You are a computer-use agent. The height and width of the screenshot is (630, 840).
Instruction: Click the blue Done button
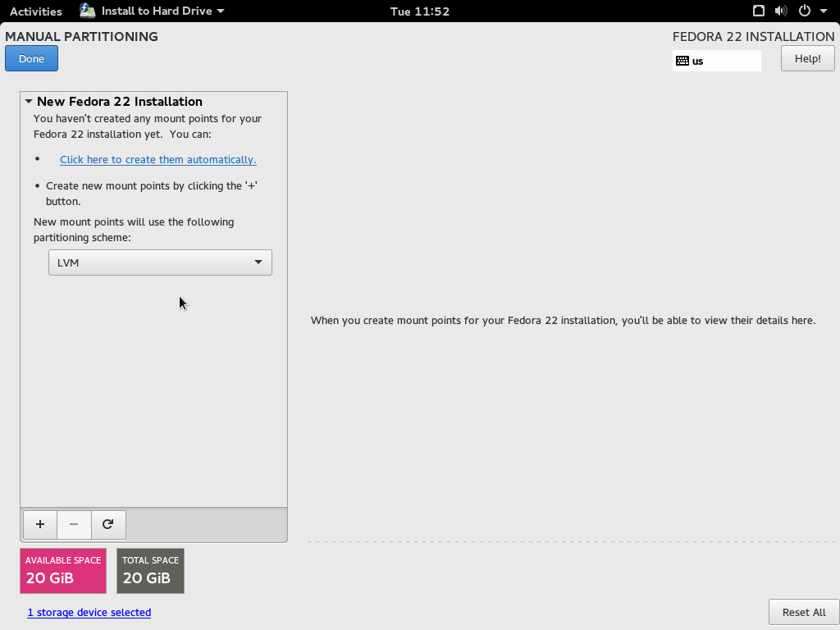coord(31,59)
